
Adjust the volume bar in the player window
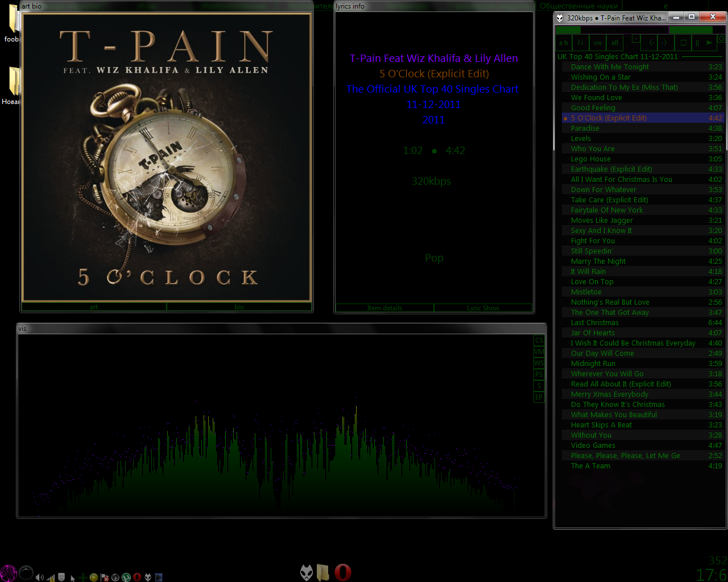[697, 30]
